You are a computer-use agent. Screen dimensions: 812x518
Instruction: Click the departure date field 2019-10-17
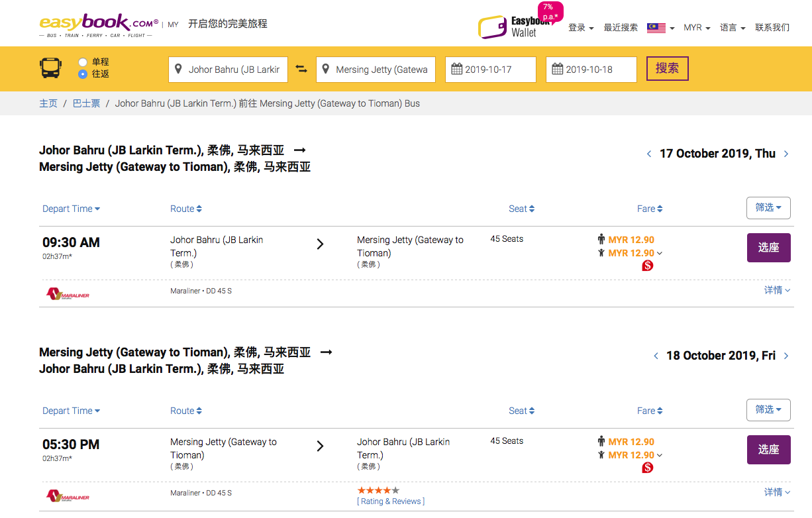pyautogui.click(x=490, y=69)
